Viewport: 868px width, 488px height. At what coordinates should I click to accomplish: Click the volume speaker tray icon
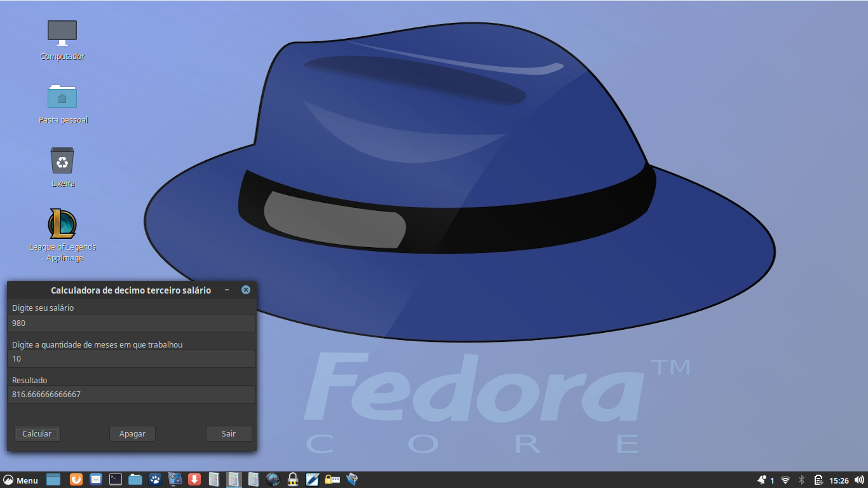(x=859, y=480)
